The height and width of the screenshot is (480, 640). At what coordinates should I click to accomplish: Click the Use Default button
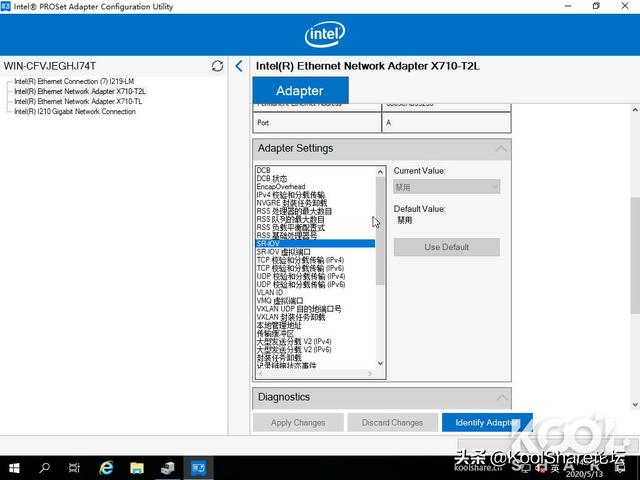coord(447,247)
